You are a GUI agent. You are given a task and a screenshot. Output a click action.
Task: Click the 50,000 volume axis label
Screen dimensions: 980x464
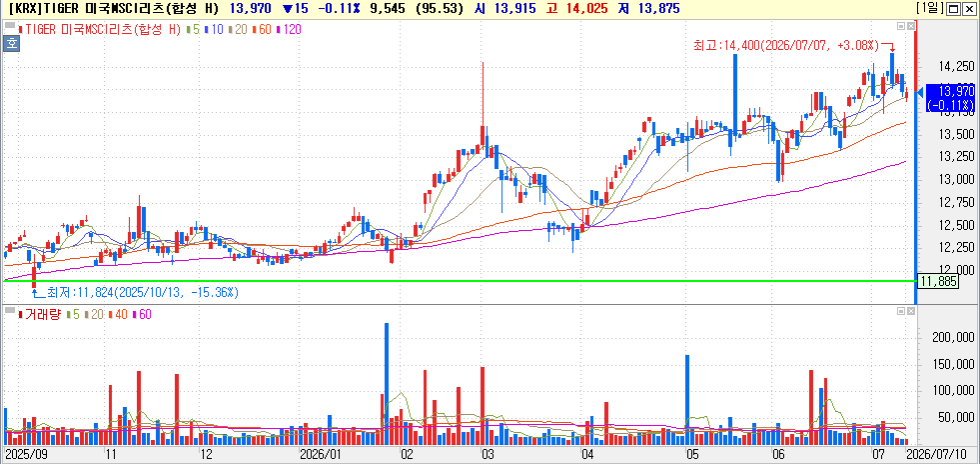956,418
